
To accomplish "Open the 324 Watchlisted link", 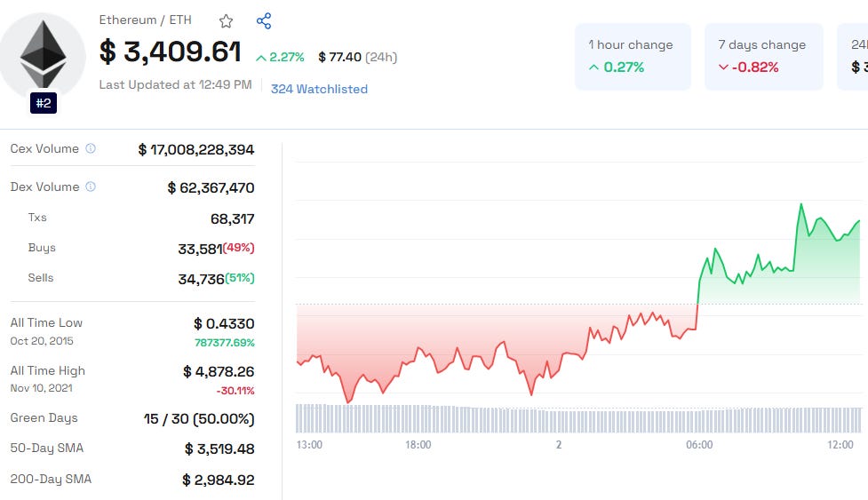I will pos(319,89).
